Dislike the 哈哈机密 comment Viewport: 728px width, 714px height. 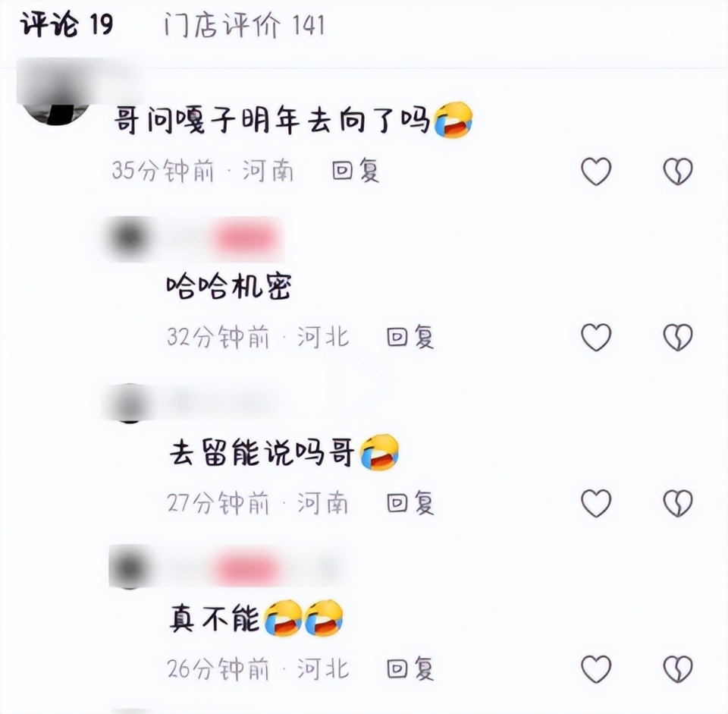678,337
